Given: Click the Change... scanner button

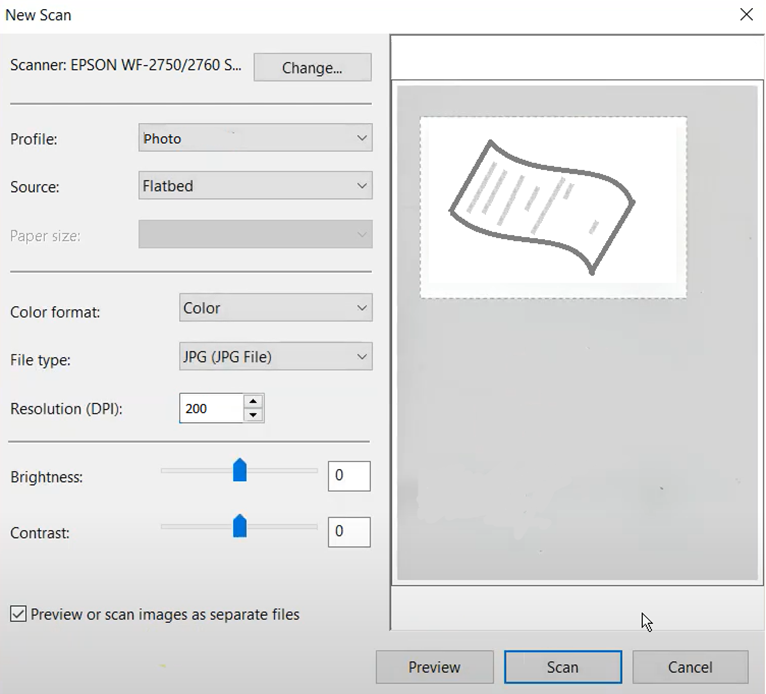Looking at the screenshot, I should click(x=312, y=67).
